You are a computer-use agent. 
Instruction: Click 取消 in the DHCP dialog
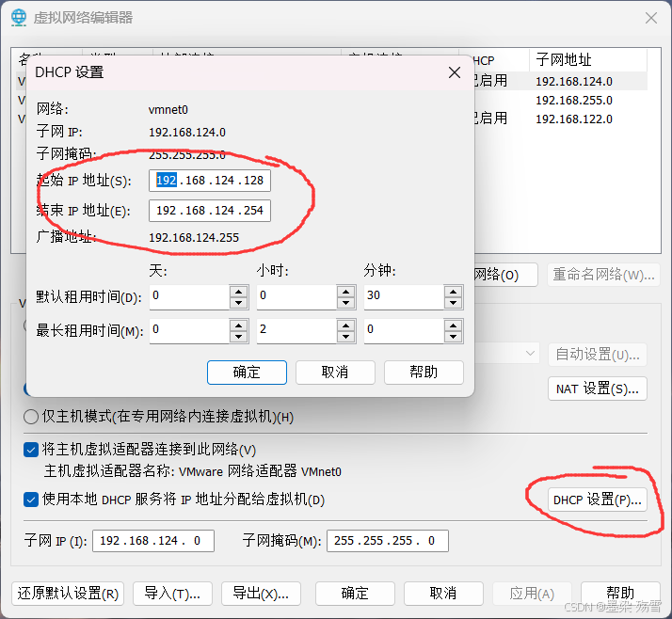tap(335, 372)
